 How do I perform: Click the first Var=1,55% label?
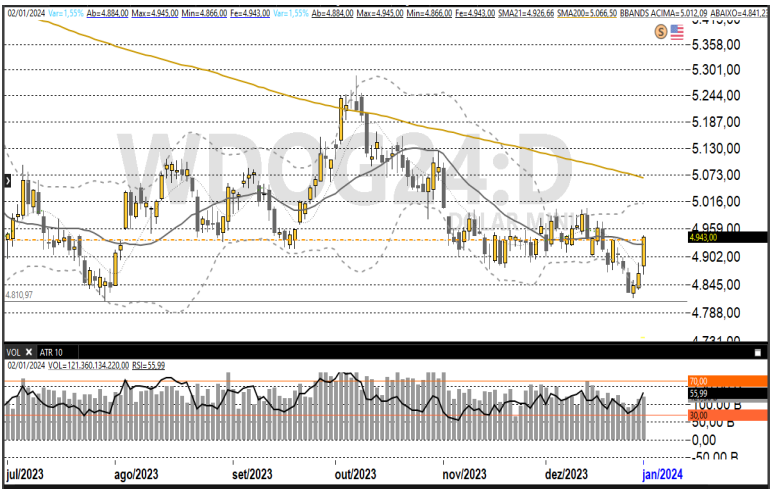[x=66, y=13]
